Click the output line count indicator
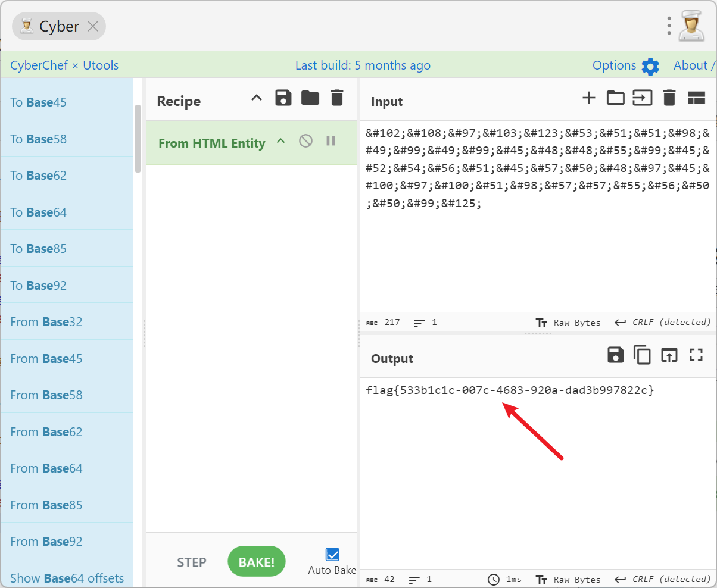Viewport: 717px width, 588px height. [420, 580]
